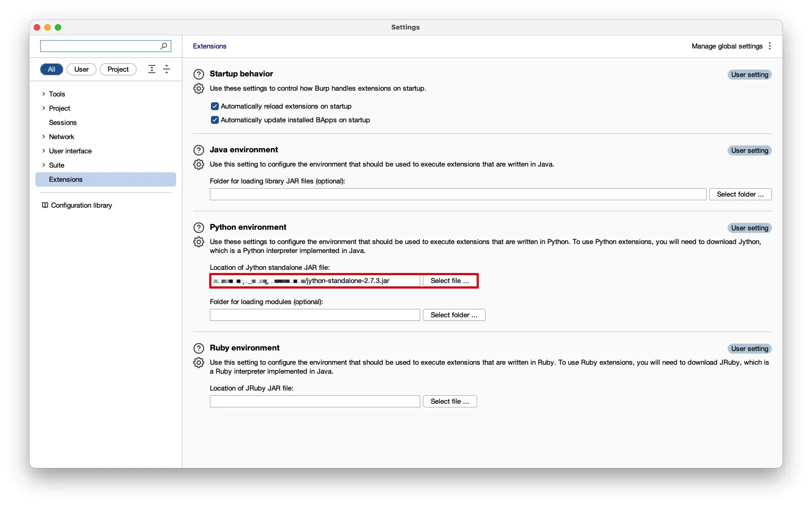Select the User settings filter
This screenshot has width=812, height=507.
click(x=81, y=70)
